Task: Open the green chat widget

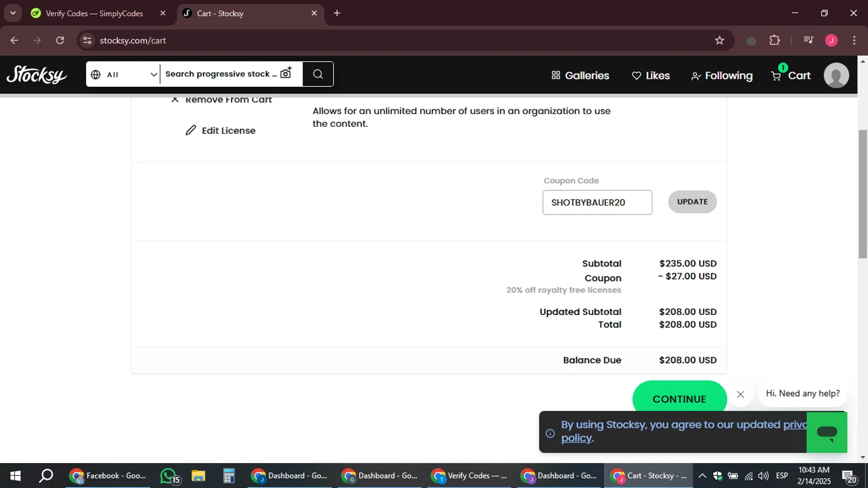Action: pyautogui.click(x=827, y=432)
